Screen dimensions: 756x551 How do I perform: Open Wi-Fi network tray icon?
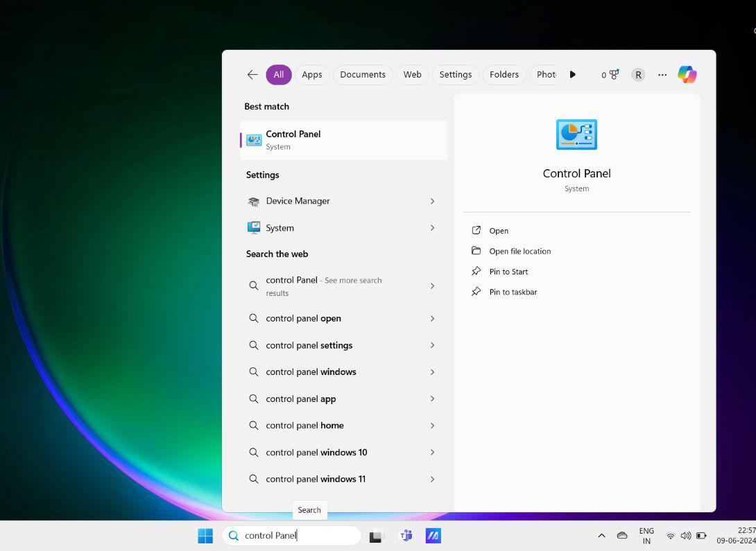(670, 536)
